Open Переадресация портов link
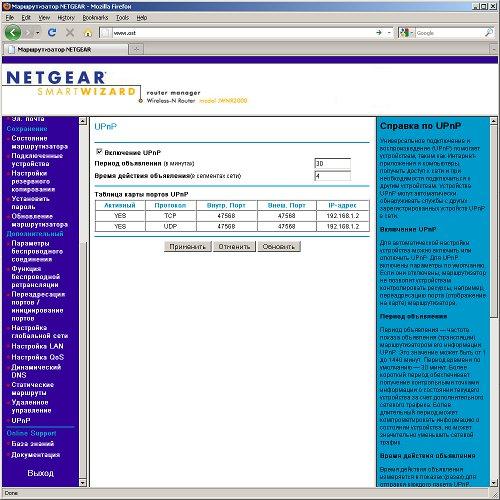500x500 pixels. pyautogui.click(x=38, y=306)
